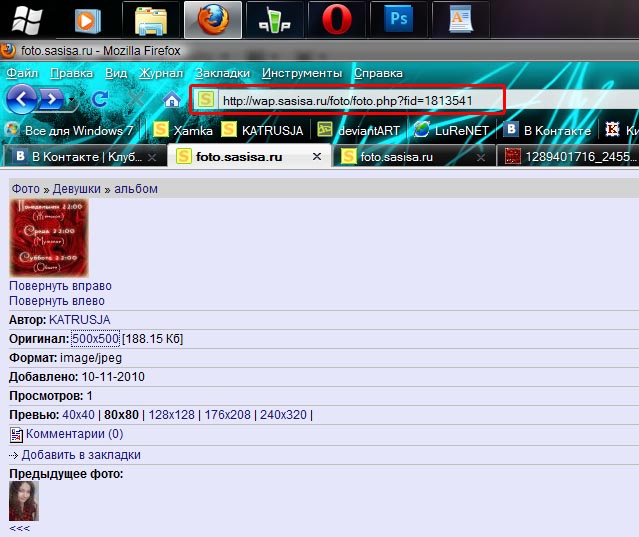
Task: Open the previous photo thumbnail
Action: [x=24, y=500]
